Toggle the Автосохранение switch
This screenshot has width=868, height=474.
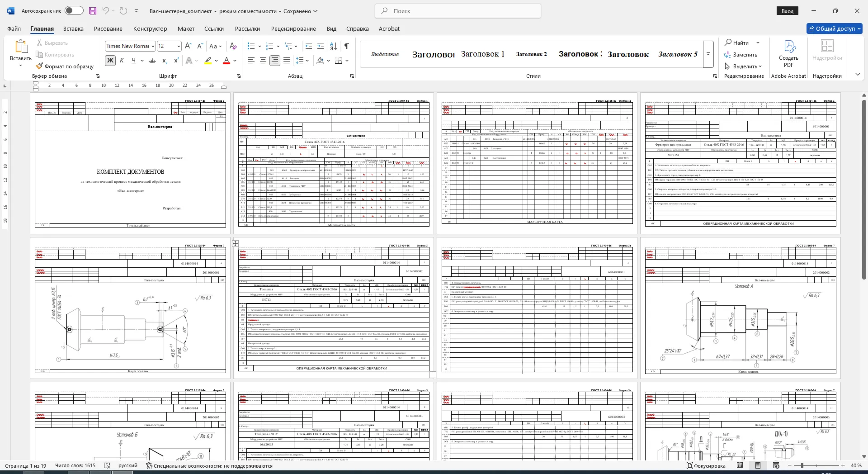click(74, 11)
